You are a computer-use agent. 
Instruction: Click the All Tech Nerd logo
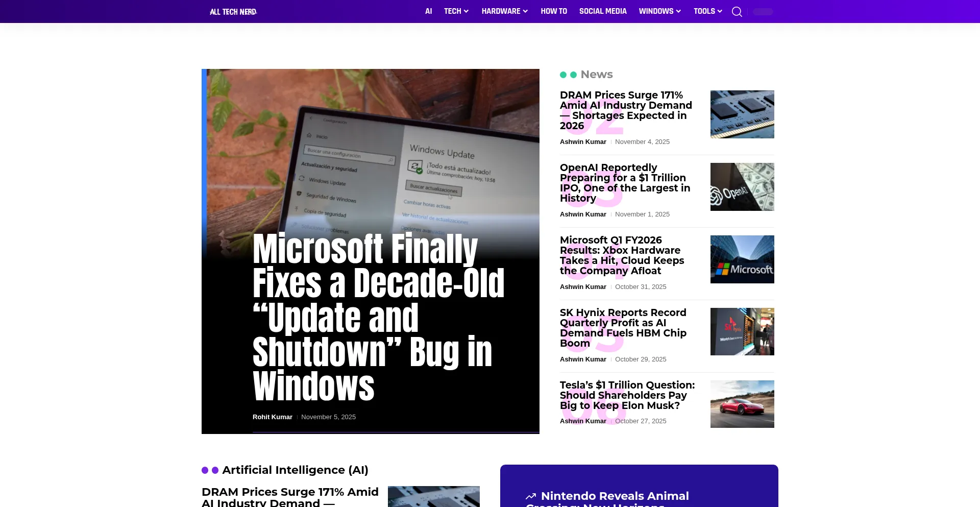tap(233, 12)
